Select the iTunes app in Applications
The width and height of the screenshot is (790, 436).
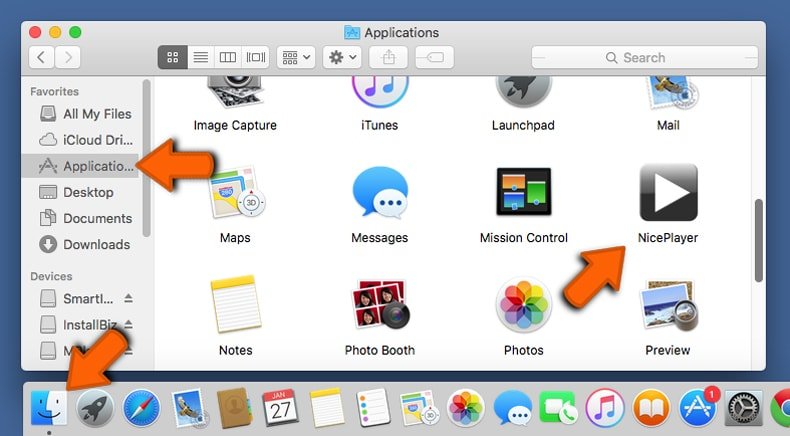pyautogui.click(x=379, y=92)
